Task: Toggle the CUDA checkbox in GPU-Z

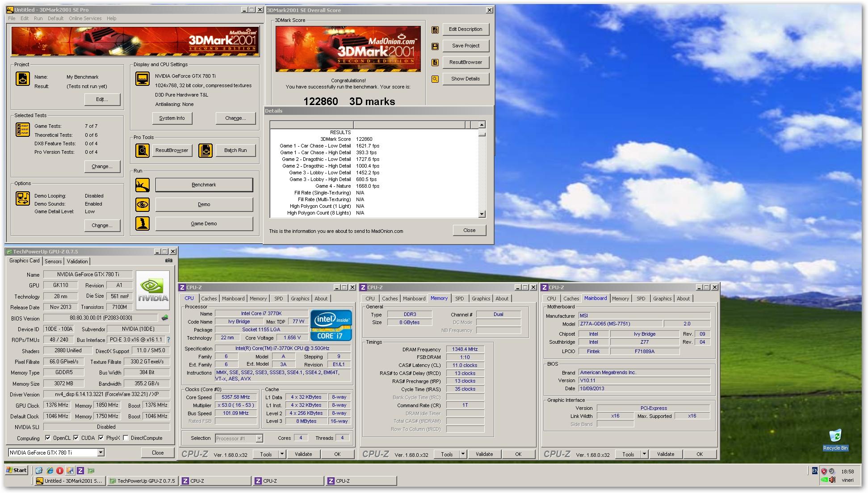Action: pos(76,438)
